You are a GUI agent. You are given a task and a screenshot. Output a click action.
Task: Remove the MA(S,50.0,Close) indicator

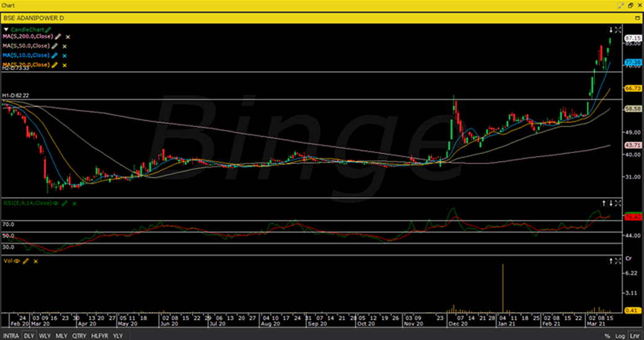(64, 46)
